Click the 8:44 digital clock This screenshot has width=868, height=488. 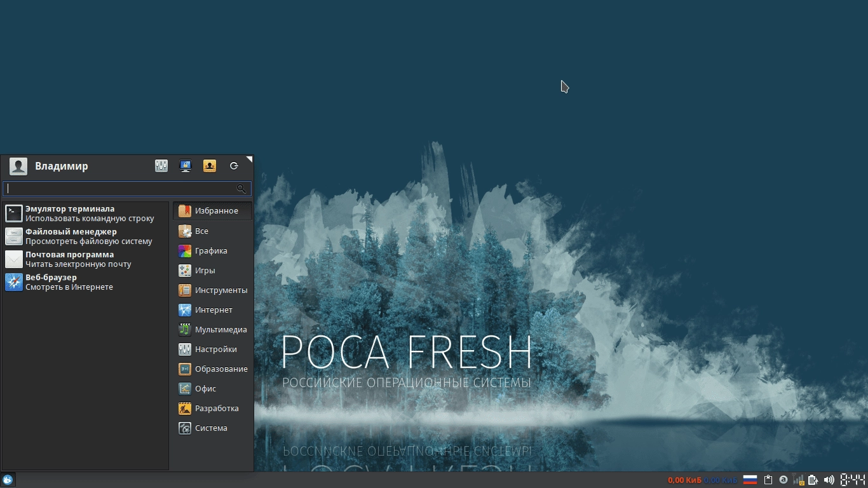pyautogui.click(x=853, y=480)
